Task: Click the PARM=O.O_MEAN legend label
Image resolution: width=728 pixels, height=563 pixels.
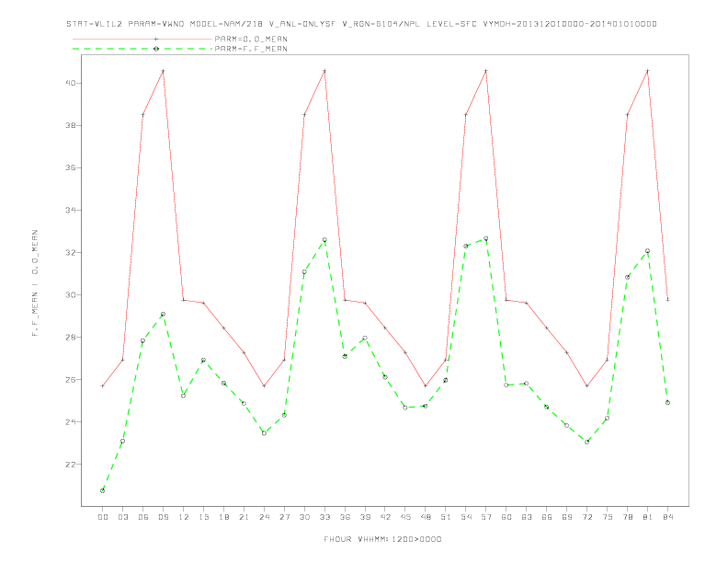Action: (251, 39)
